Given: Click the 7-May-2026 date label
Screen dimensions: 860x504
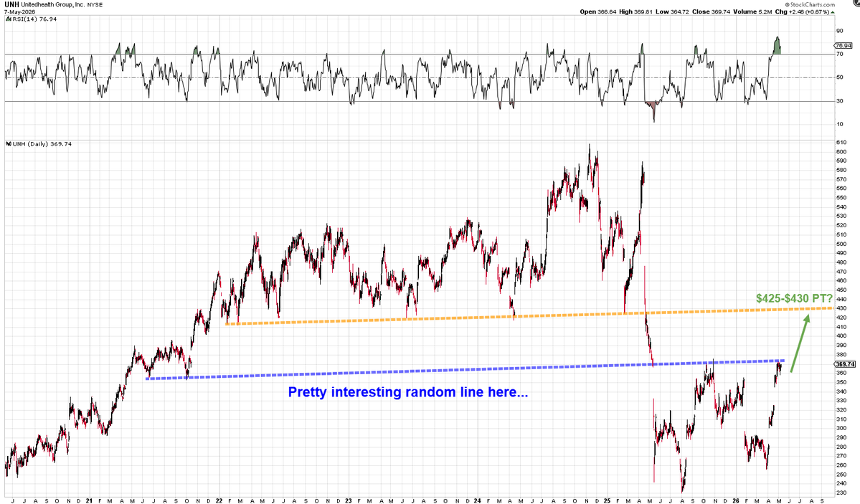Looking at the screenshot, I should [x=20, y=11].
